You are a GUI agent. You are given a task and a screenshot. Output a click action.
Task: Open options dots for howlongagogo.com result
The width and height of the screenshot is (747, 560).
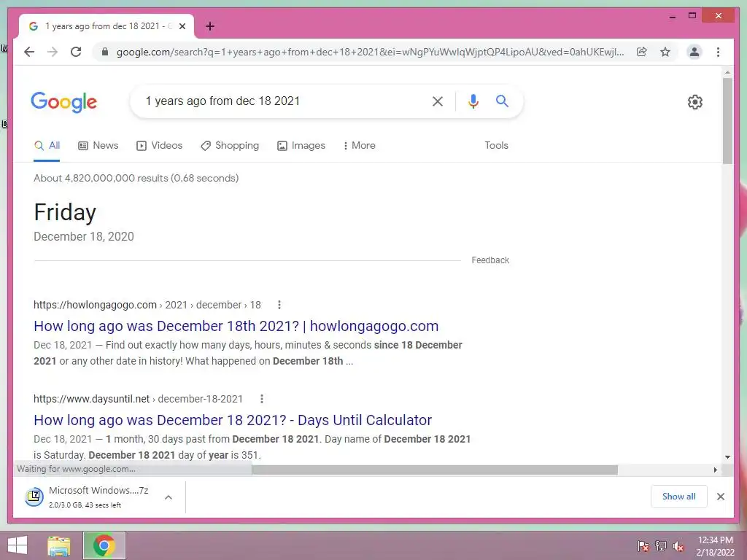pos(279,305)
